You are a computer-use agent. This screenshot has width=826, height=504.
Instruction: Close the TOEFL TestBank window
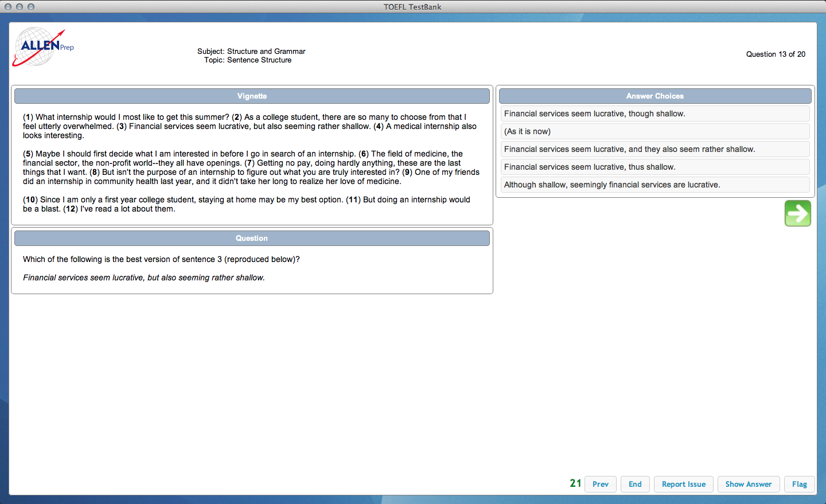point(8,7)
